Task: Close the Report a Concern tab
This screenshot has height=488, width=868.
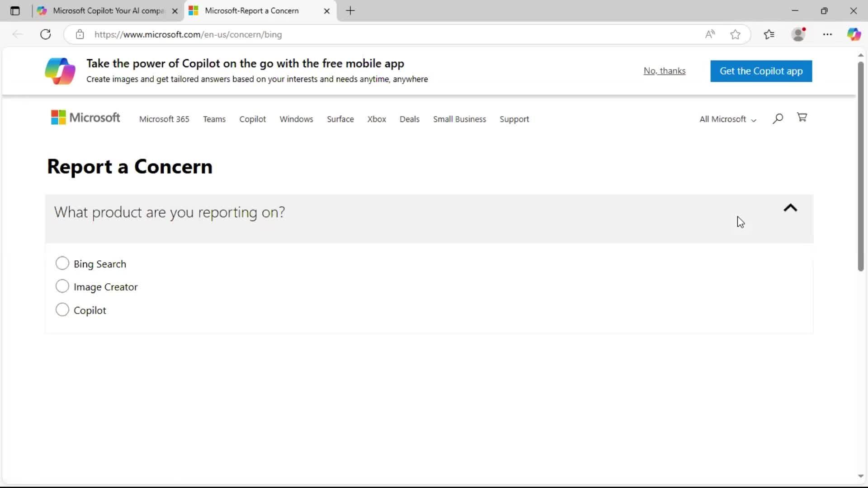Action: [x=327, y=11]
